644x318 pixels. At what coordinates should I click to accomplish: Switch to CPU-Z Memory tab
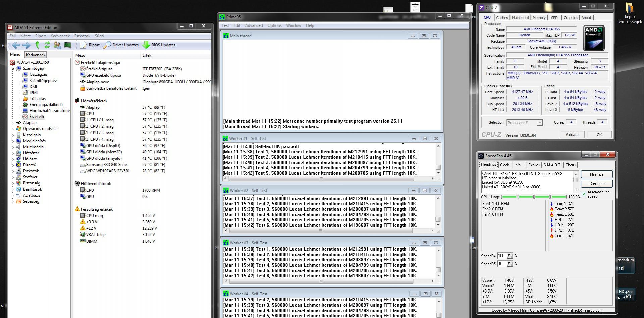pyautogui.click(x=539, y=18)
